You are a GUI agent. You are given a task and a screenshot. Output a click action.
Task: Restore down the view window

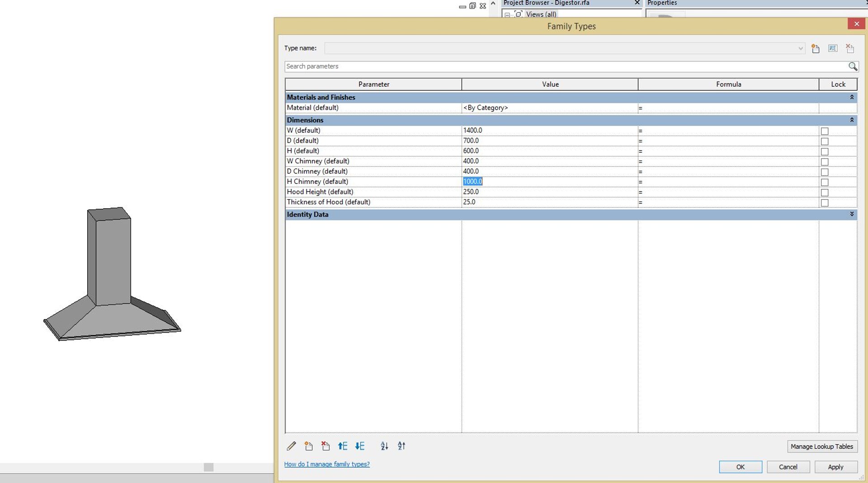472,6
